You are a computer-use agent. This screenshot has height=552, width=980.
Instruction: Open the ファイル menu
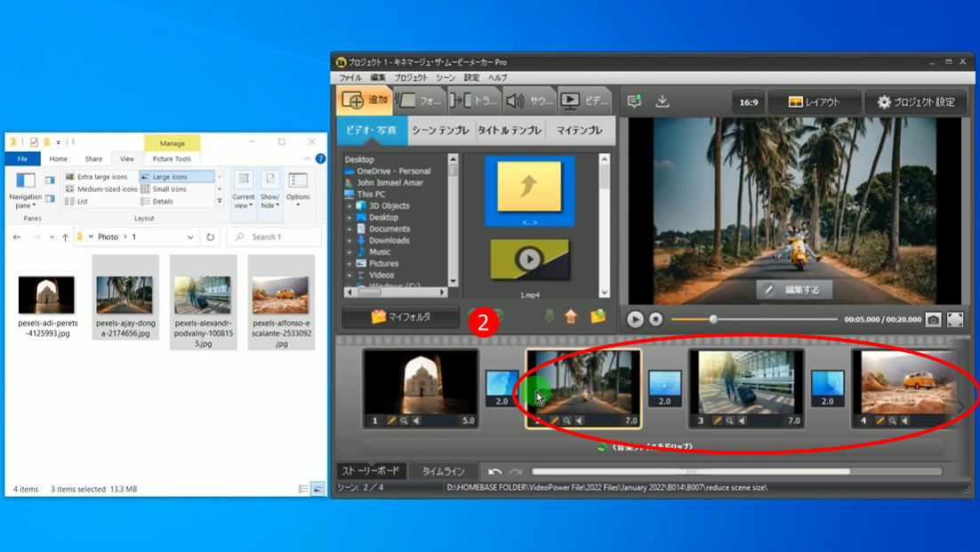[350, 78]
